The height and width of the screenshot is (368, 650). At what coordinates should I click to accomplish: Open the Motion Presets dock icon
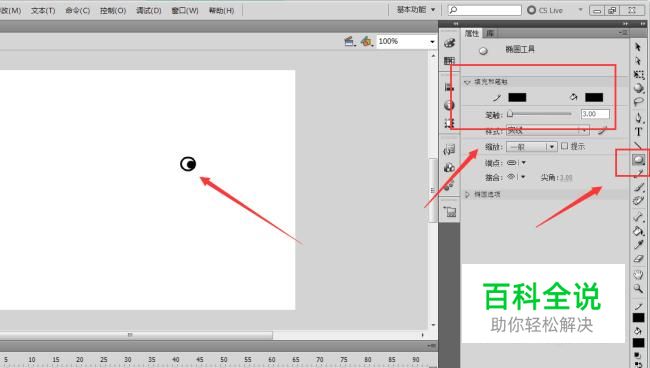tap(449, 185)
